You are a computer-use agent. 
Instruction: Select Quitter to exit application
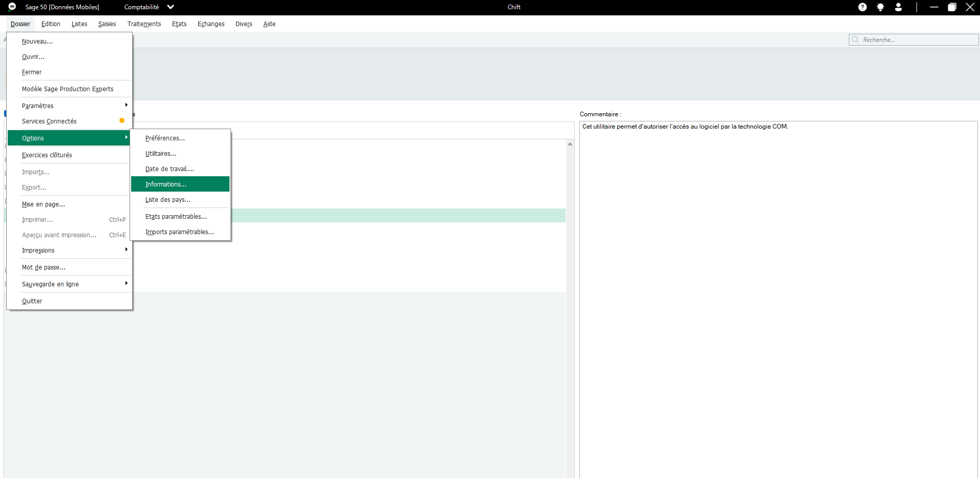click(x=70, y=301)
